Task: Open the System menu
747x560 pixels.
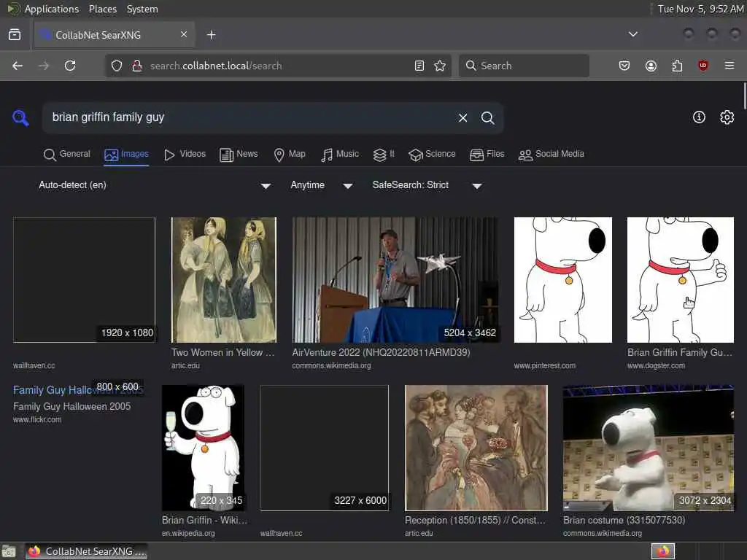Action: (x=142, y=9)
